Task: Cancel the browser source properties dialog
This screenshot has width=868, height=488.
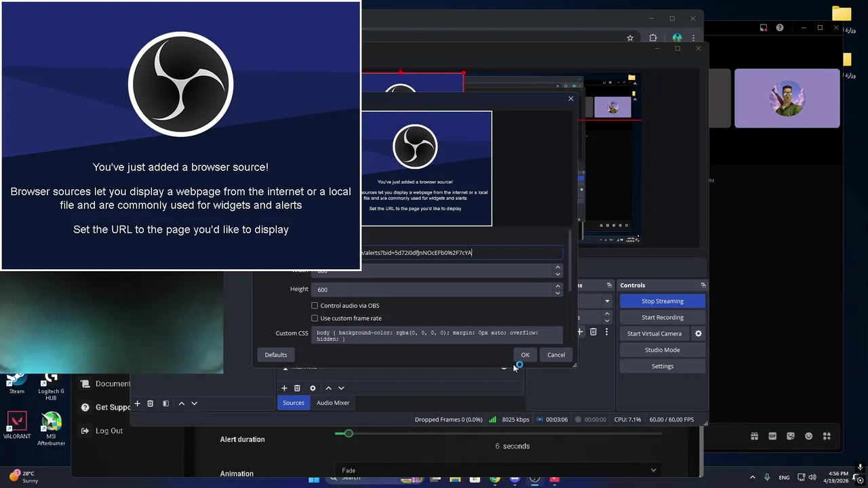Action: [556, 354]
